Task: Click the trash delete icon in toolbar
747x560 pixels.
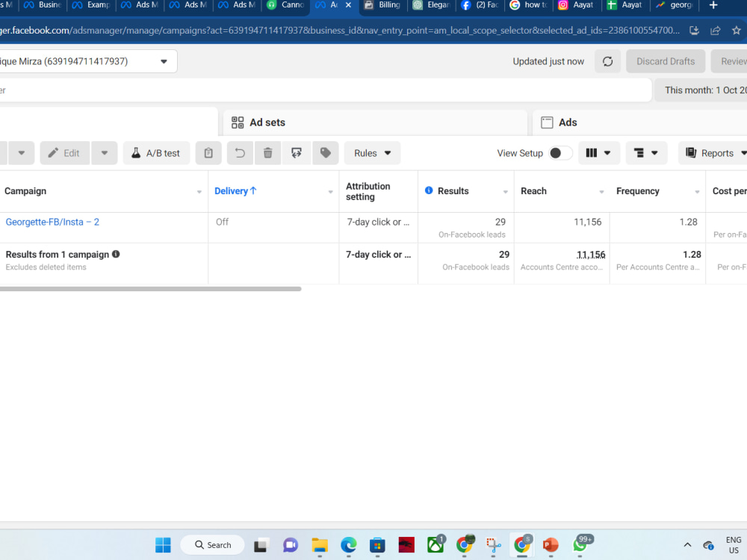Action: pos(267,153)
